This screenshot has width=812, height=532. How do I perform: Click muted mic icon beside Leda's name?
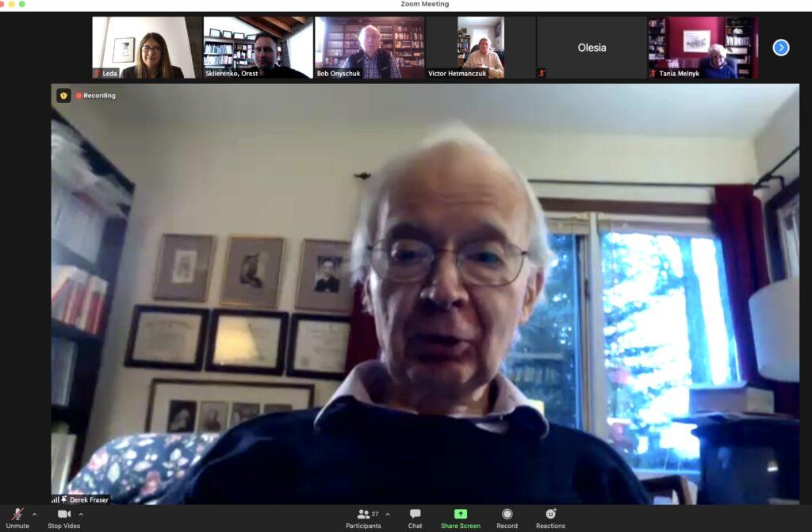tap(98, 74)
